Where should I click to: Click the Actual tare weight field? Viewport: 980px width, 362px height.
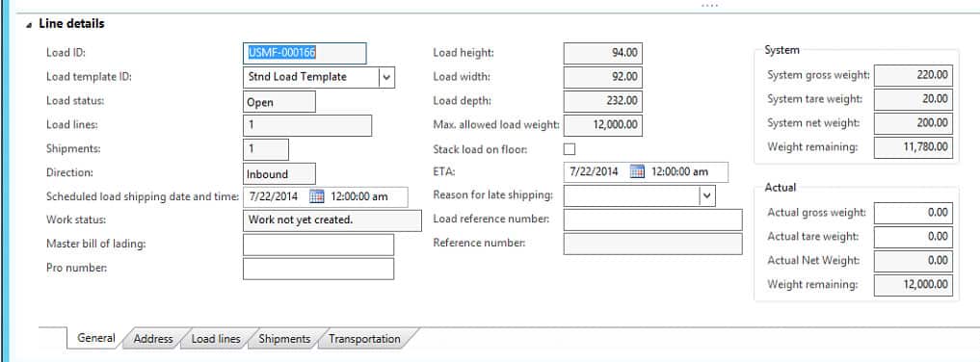pyautogui.click(x=914, y=237)
